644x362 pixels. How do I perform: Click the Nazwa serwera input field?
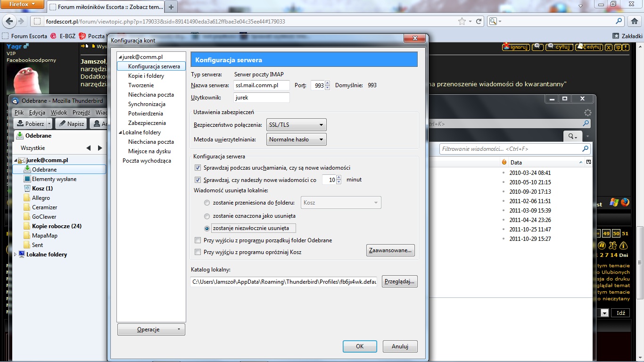tap(262, 85)
